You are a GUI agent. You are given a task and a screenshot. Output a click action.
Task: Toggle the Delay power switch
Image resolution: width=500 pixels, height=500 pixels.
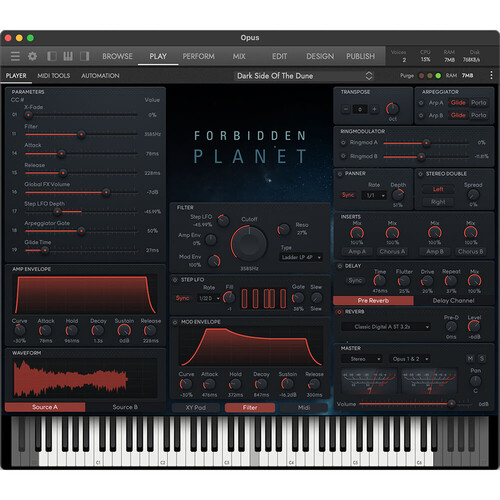tap(340, 266)
